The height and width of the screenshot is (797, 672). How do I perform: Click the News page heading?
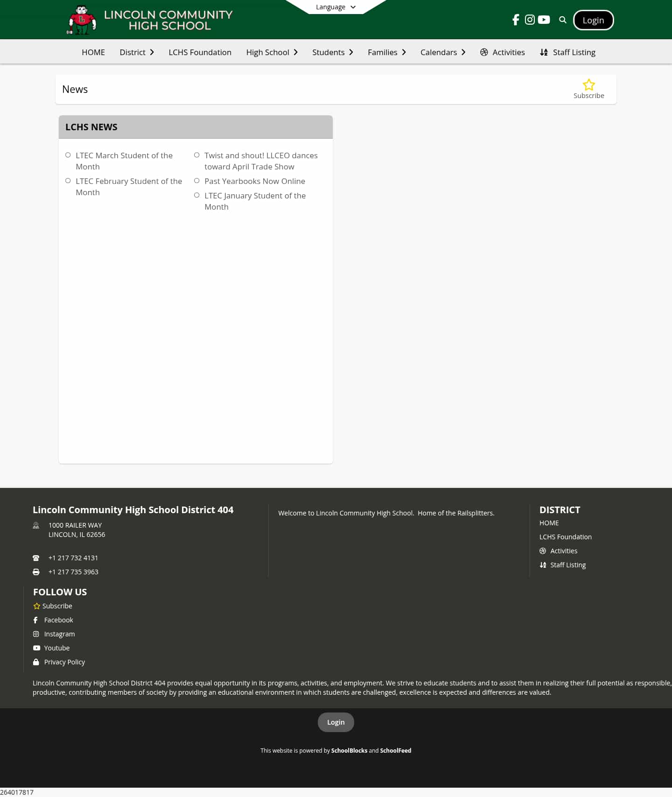75,89
